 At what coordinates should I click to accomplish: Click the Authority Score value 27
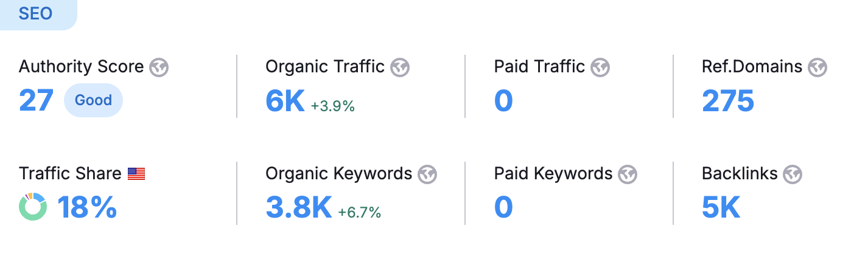(x=36, y=101)
